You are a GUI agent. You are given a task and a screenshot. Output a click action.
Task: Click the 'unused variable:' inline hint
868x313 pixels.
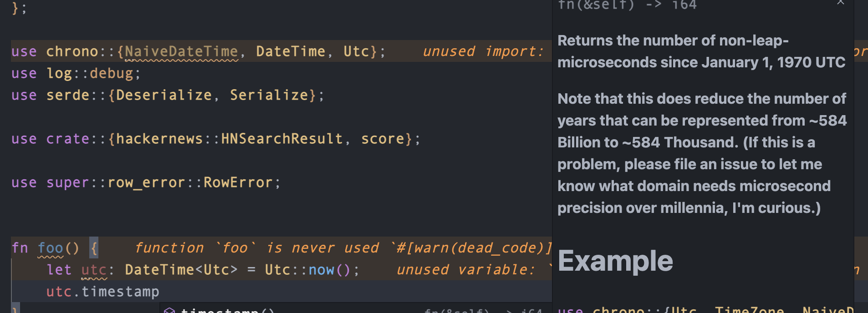[x=465, y=270]
